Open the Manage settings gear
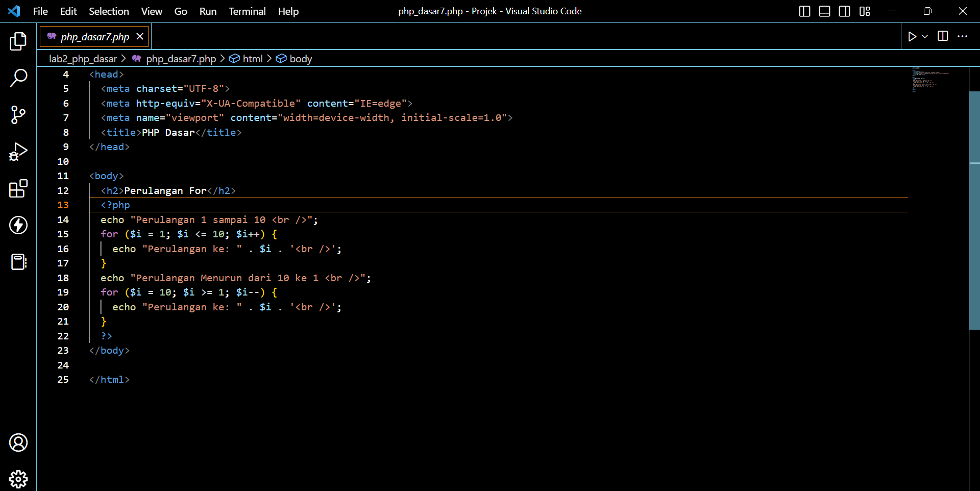Viewport: 980px width, 491px height. [18, 479]
